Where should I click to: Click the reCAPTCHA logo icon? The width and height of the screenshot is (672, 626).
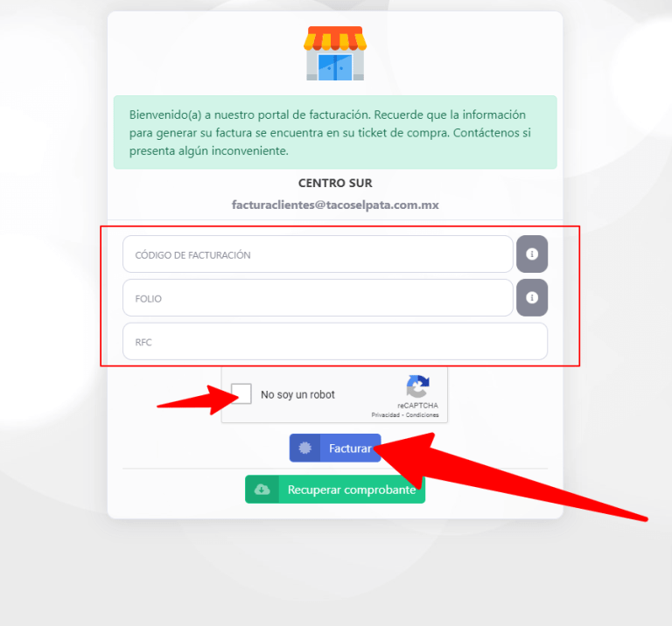coord(418,386)
